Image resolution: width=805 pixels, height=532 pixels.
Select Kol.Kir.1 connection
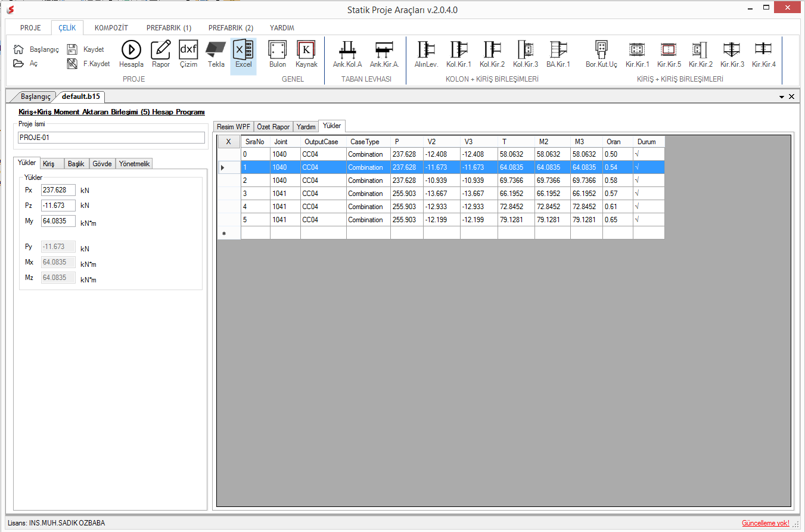(459, 54)
